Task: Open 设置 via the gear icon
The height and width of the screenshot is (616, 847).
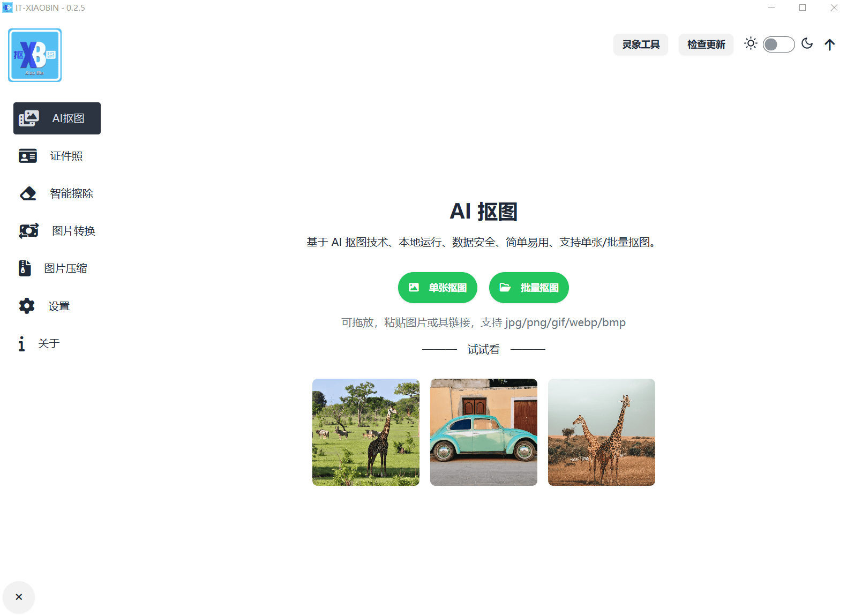Action: click(x=27, y=306)
